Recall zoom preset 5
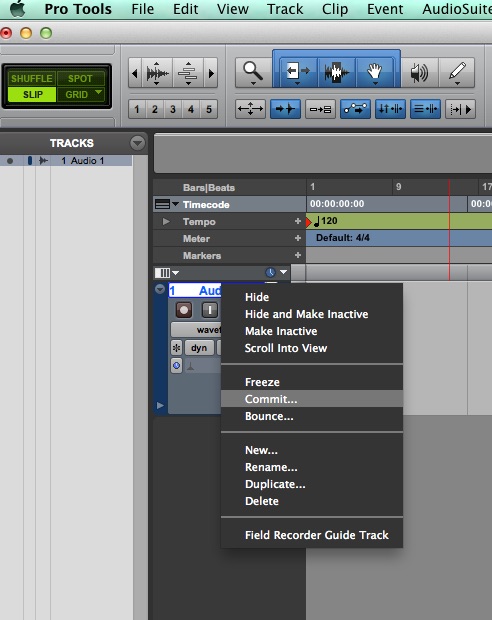 pyautogui.click(x=209, y=109)
